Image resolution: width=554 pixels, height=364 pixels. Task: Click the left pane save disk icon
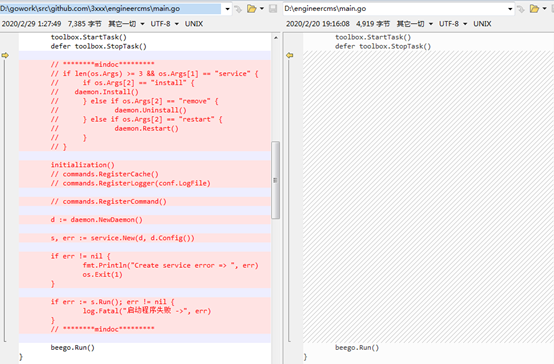[x=273, y=8]
